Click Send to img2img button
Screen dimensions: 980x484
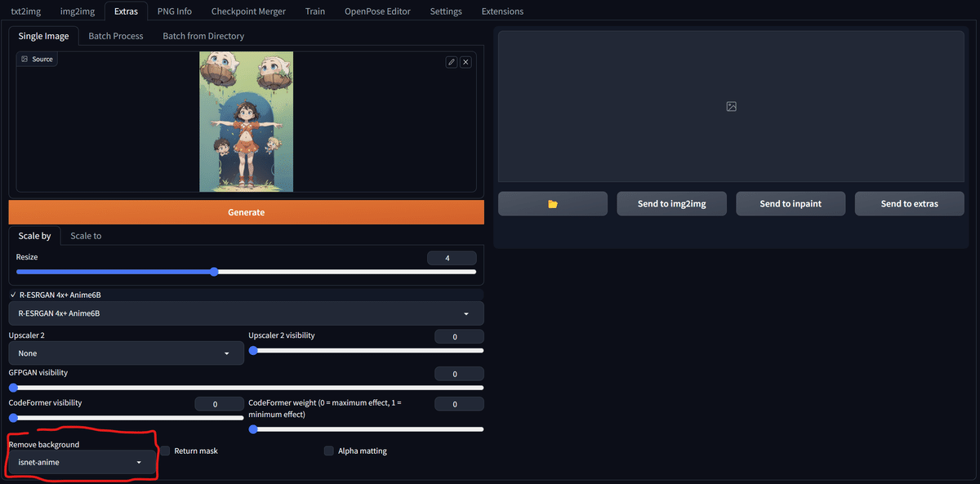pos(671,204)
